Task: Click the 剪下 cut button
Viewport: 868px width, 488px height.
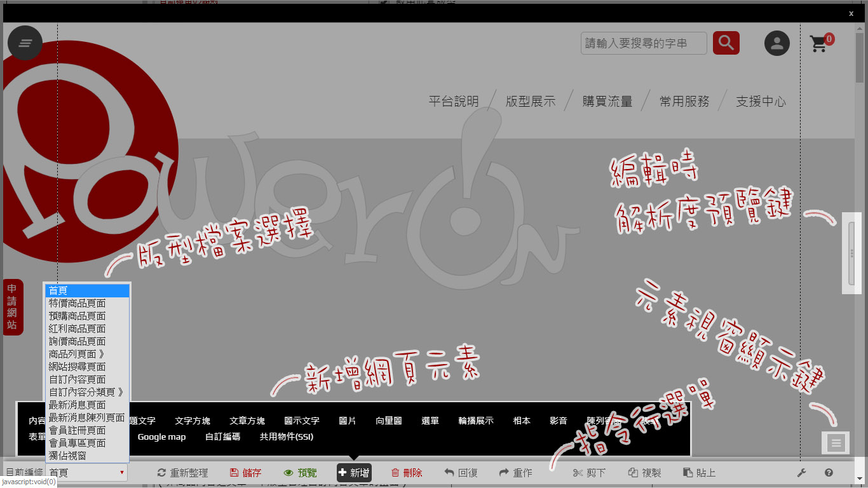Action: [x=590, y=473]
